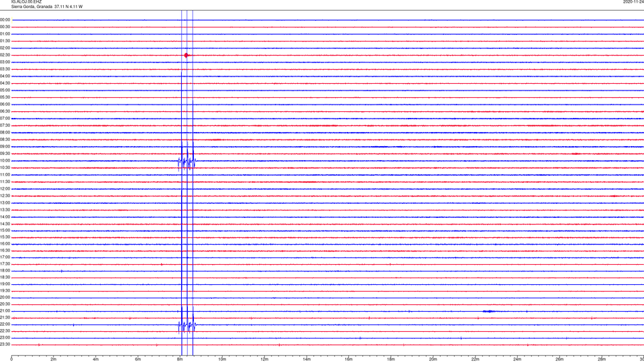Select the 12:00 trace time label

[5, 189]
